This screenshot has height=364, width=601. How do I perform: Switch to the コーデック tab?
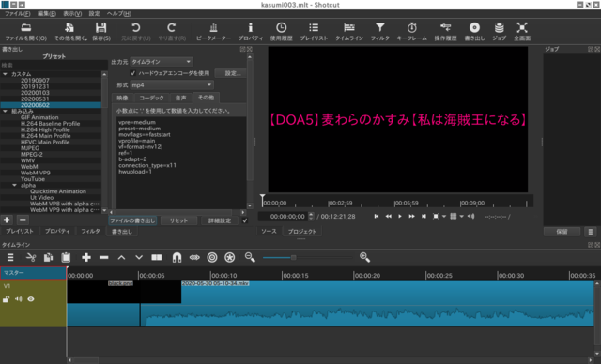point(151,98)
